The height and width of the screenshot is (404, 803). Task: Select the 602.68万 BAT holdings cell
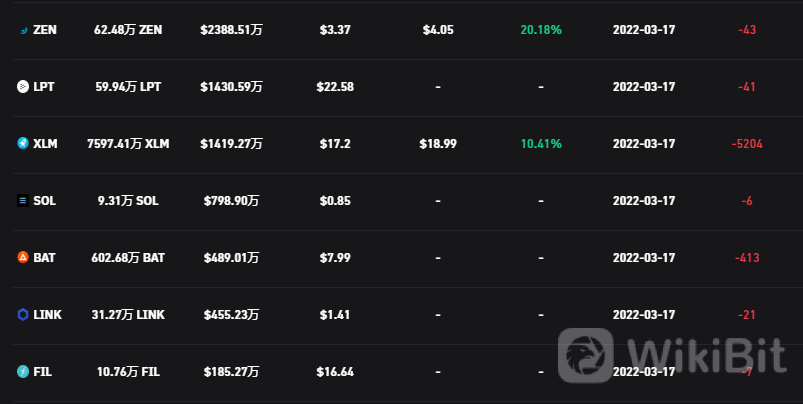pyautogui.click(x=128, y=258)
